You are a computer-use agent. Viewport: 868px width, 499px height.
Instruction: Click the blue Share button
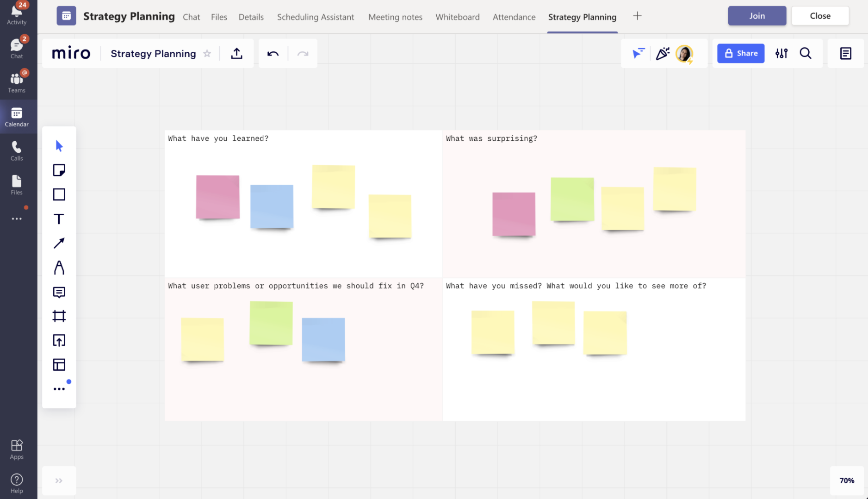tap(740, 54)
